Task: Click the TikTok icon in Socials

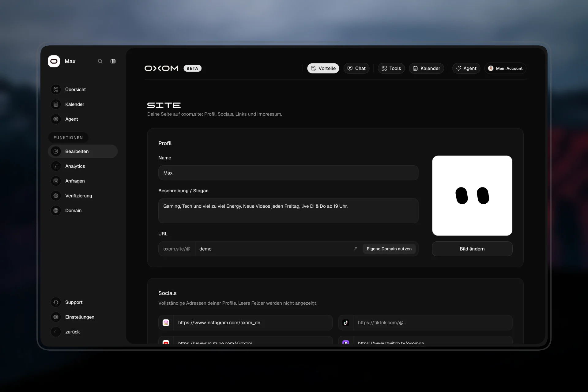Action: click(346, 322)
